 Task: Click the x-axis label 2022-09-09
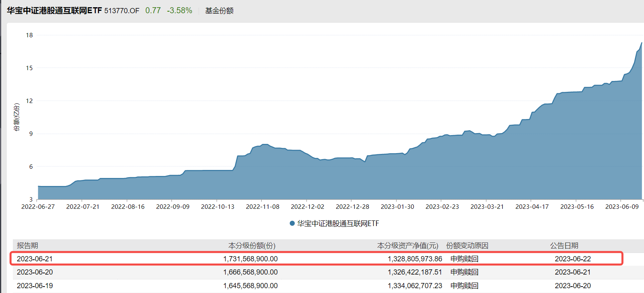[x=173, y=207]
